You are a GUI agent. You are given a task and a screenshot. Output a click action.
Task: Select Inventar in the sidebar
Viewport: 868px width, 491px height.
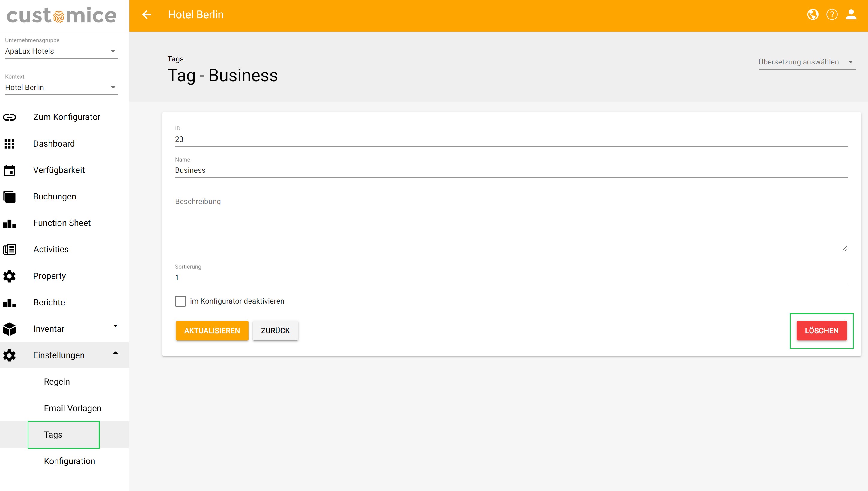(49, 329)
